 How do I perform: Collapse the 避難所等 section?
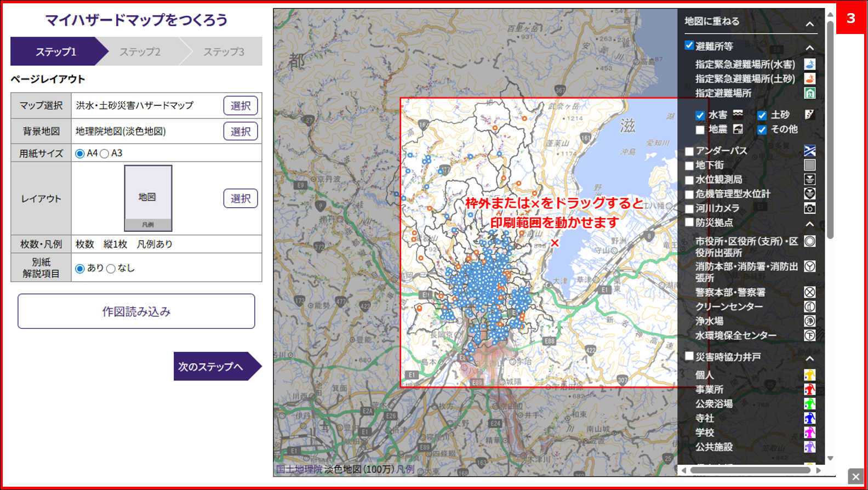pos(809,48)
